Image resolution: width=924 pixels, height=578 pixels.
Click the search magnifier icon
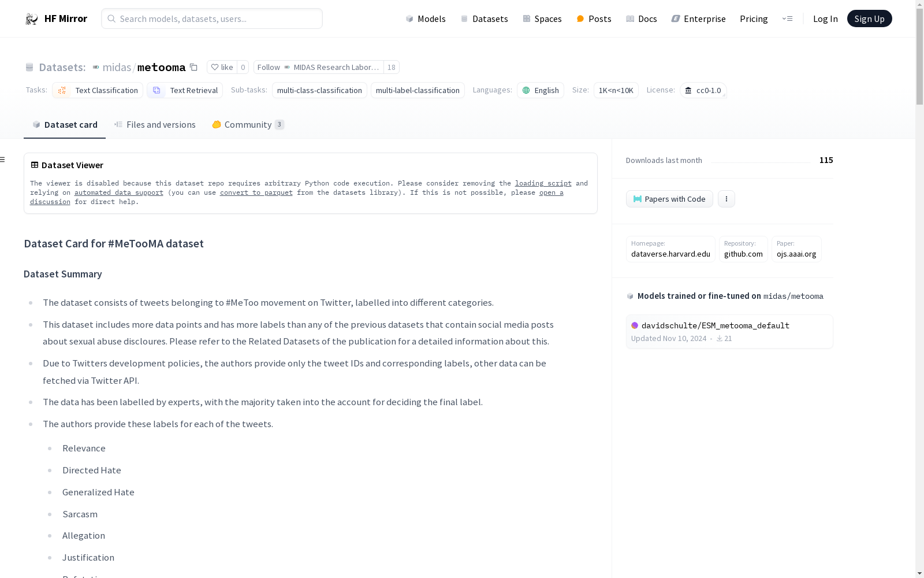(111, 18)
